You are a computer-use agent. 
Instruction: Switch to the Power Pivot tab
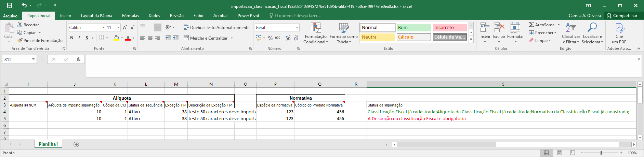[248, 16]
